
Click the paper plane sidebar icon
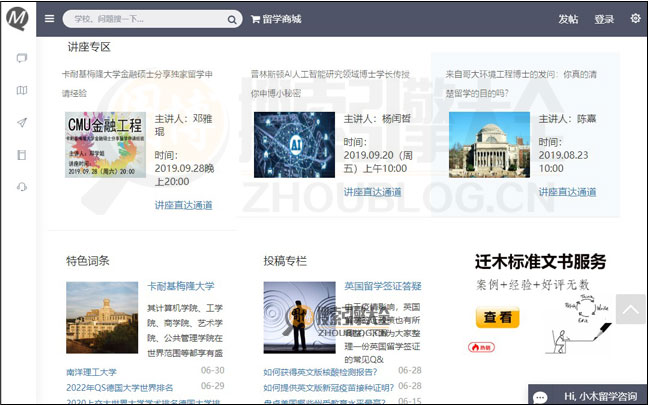coord(22,122)
